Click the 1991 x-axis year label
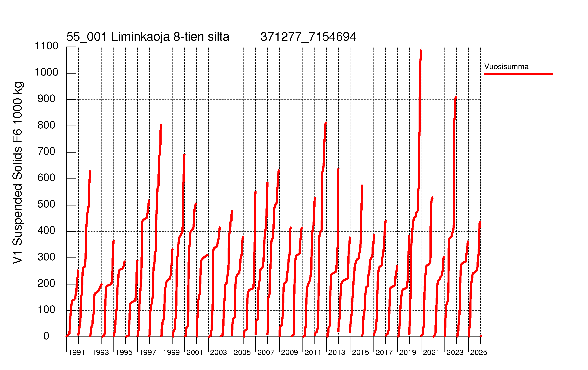The image size is (588, 370). pos(76,353)
